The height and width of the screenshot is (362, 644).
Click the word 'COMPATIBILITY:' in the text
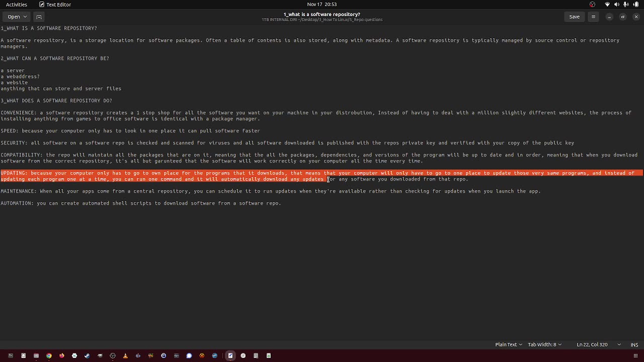22,155
